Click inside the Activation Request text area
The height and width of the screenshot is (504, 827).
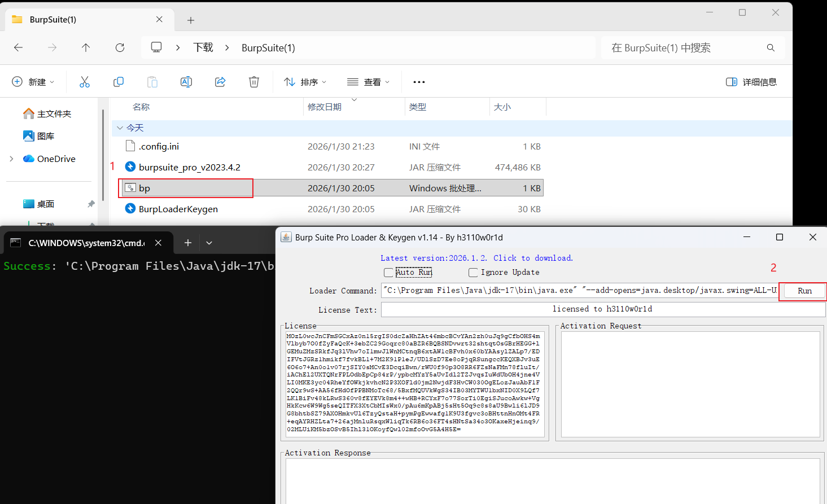pyautogui.click(x=690, y=384)
